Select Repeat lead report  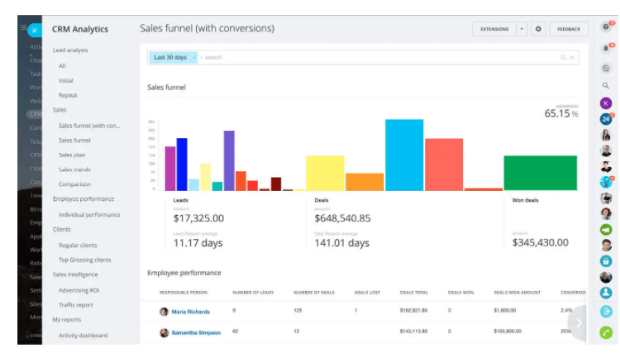pyautogui.click(x=68, y=95)
